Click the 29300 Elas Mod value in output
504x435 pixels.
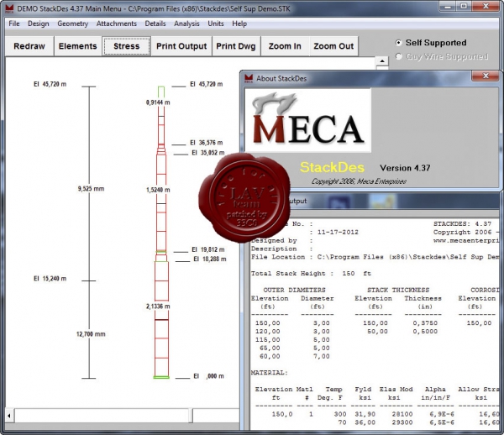point(402,422)
